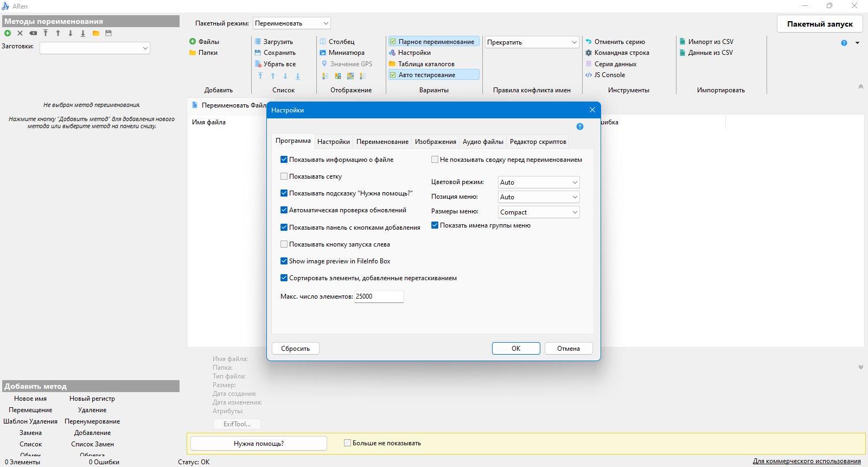Image resolution: width=868 pixels, height=467 pixels.
Task: Move file to bottom in Список group
Action: click(x=298, y=76)
